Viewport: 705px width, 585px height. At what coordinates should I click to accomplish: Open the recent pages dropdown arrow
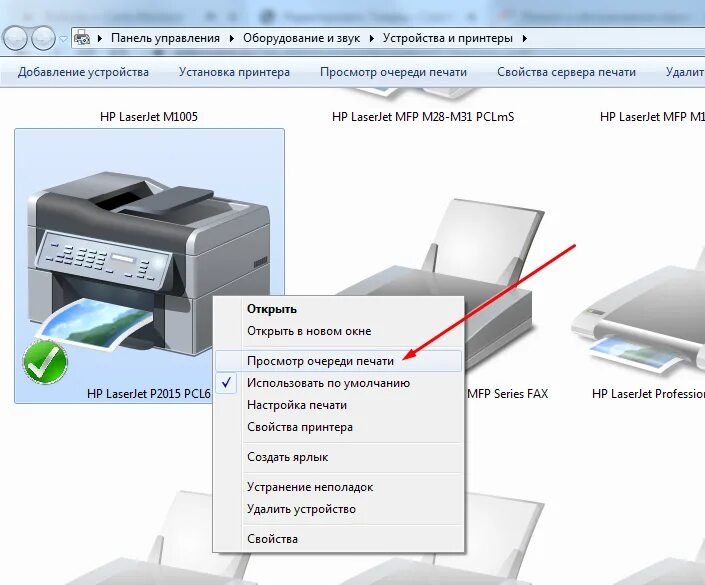point(63,39)
